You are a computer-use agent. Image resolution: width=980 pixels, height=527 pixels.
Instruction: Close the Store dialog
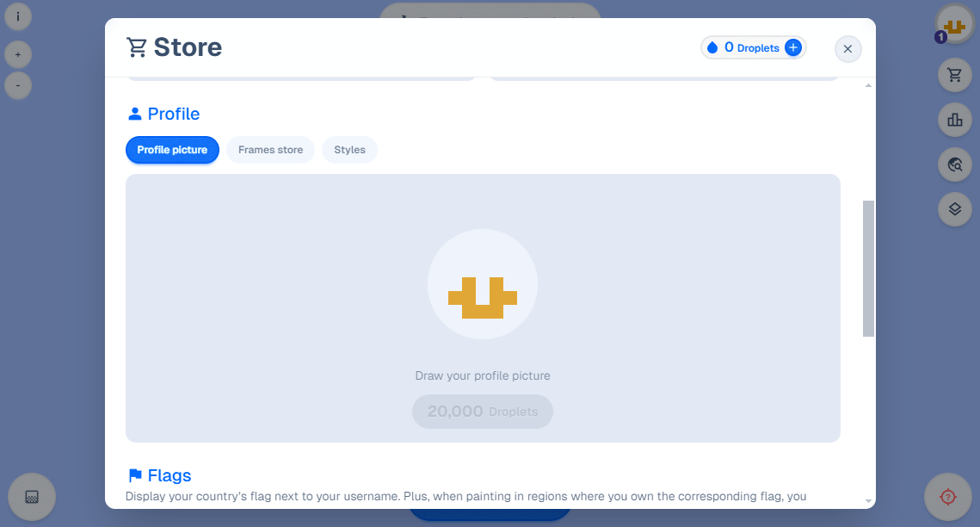847,49
